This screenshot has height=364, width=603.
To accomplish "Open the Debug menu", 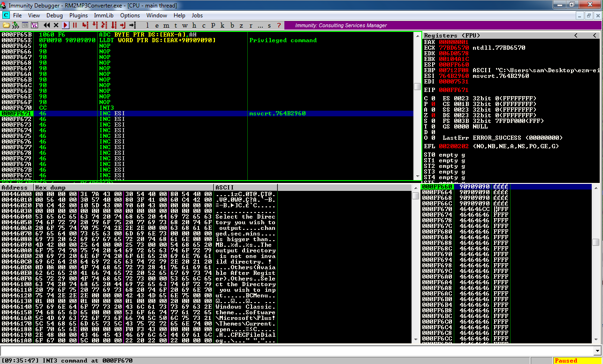I will click(x=54, y=15).
